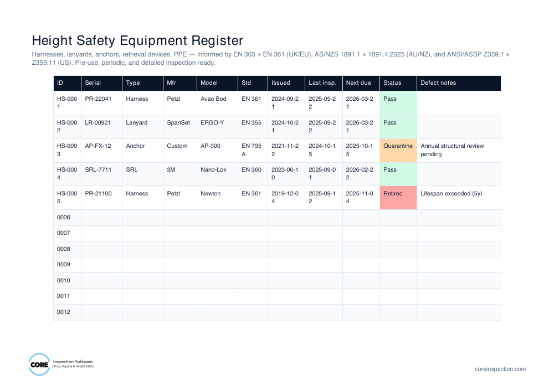
Task: Click the SpanSet manufacturer cell
Action: pyautogui.click(x=180, y=126)
